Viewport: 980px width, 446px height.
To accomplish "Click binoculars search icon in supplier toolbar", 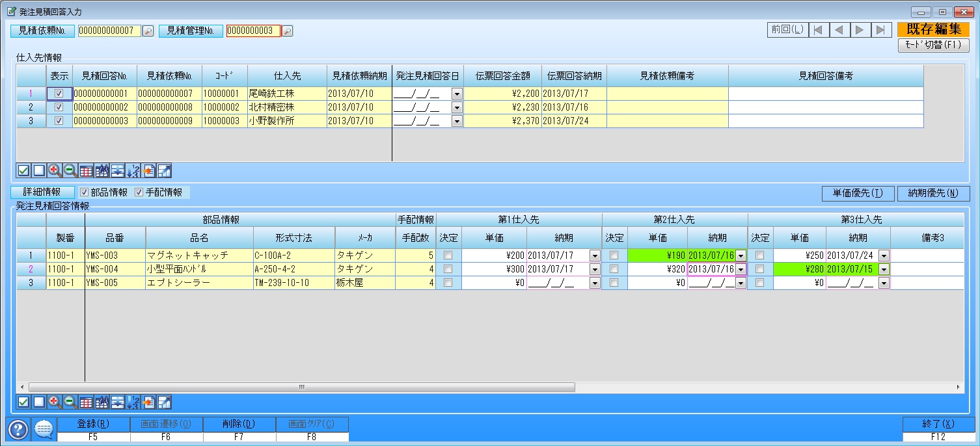I will (x=102, y=171).
